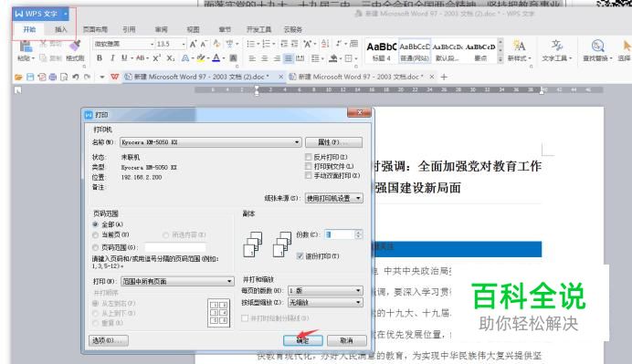Open the font size 13.5 dropdown

pos(184,44)
